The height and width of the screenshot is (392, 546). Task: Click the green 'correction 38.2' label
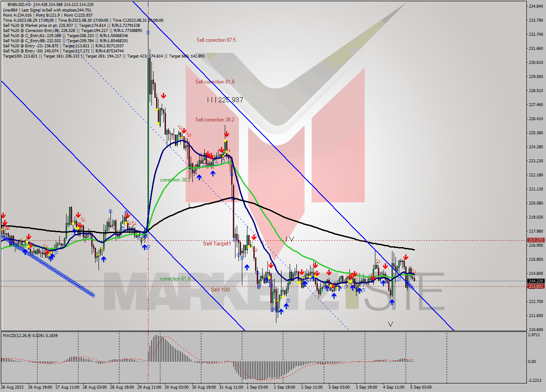coord(175,180)
